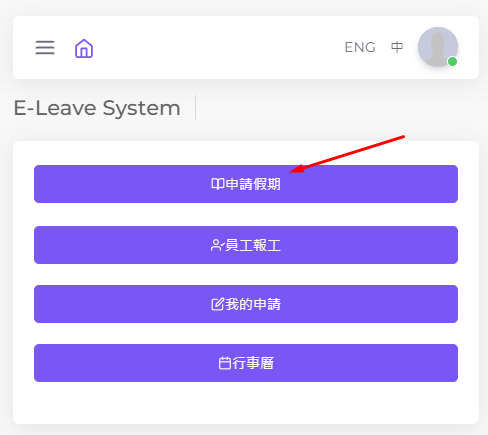The image size is (488, 435).
Task: Click the E-Leave System page title
Action: click(x=97, y=108)
